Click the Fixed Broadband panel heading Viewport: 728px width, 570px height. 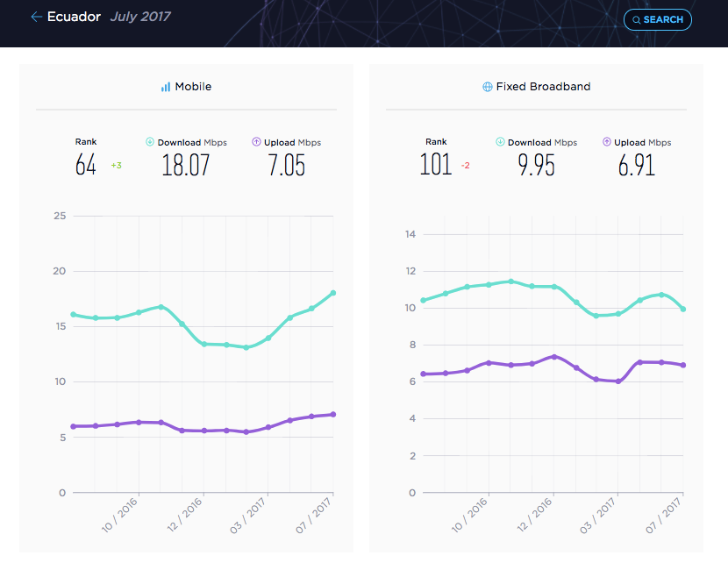543,86
